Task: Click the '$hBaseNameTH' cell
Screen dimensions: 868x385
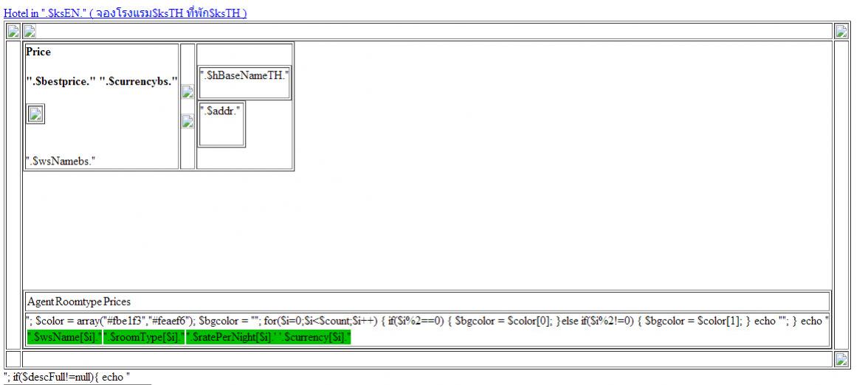Action: point(245,83)
